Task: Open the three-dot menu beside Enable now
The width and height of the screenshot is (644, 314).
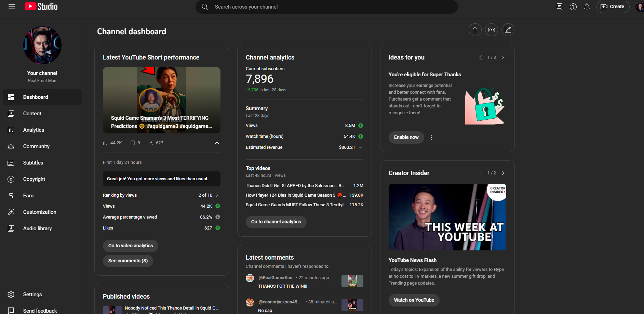Action: tap(432, 138)
